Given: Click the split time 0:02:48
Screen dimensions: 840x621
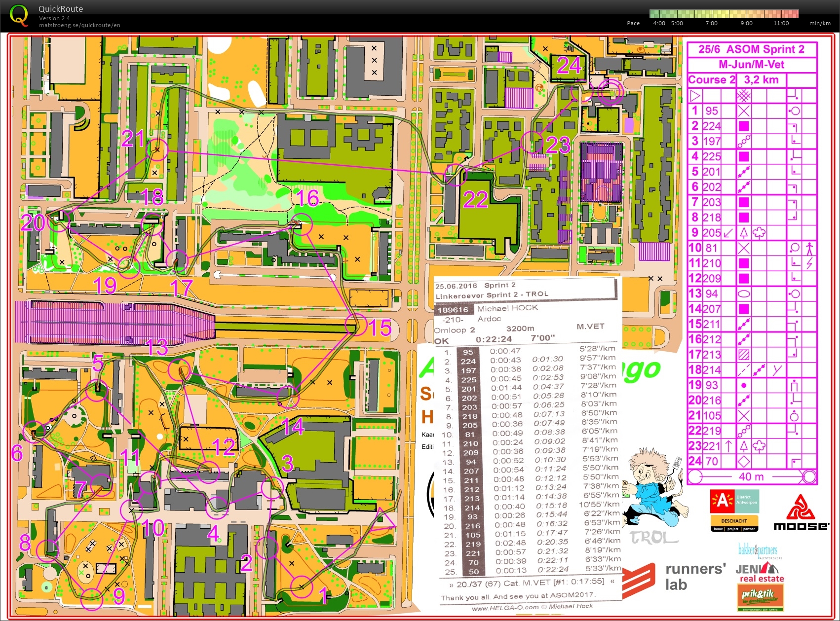Looking at the screenshot, I should tap(511, 543).
